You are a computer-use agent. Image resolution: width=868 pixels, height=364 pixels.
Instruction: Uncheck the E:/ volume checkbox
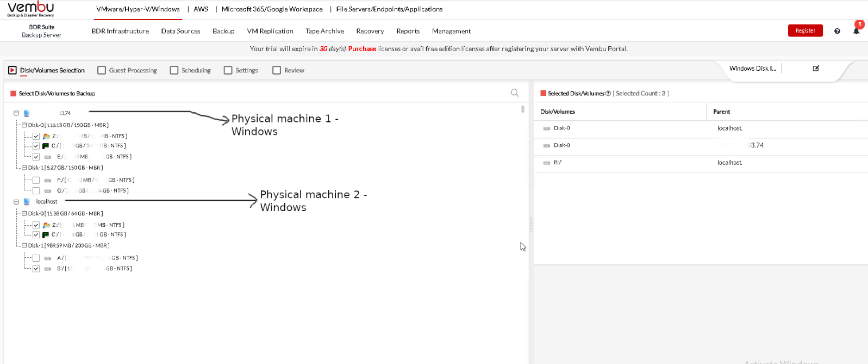tap(36, 157)
